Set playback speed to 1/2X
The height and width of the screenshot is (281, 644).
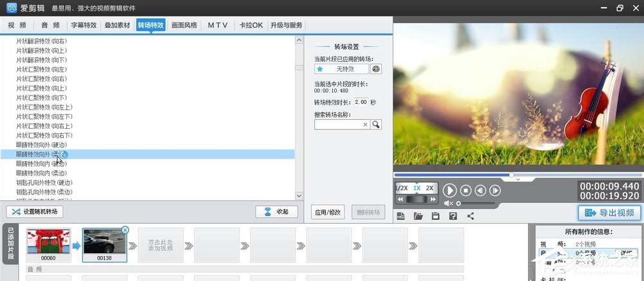click(402, 188)
